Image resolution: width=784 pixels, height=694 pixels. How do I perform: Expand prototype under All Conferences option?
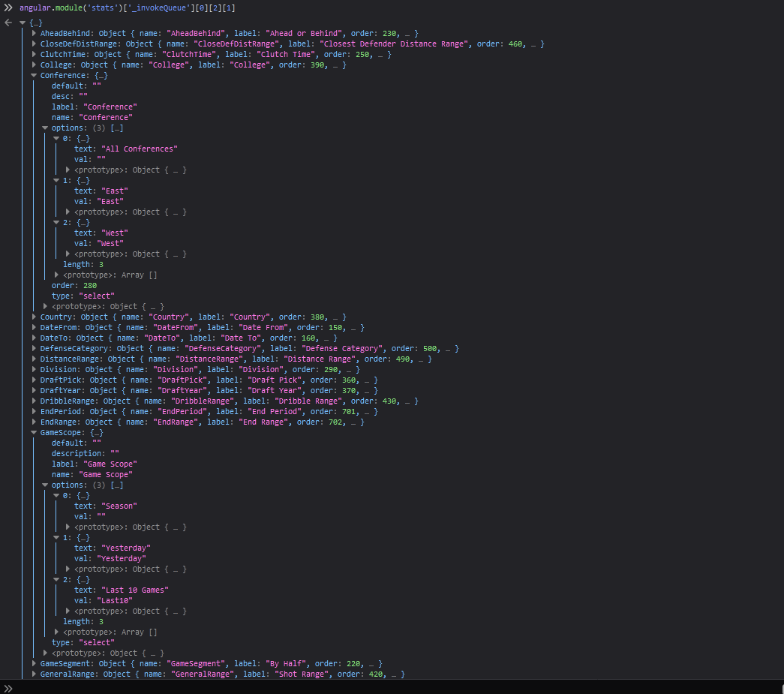[x=68, y=170]
